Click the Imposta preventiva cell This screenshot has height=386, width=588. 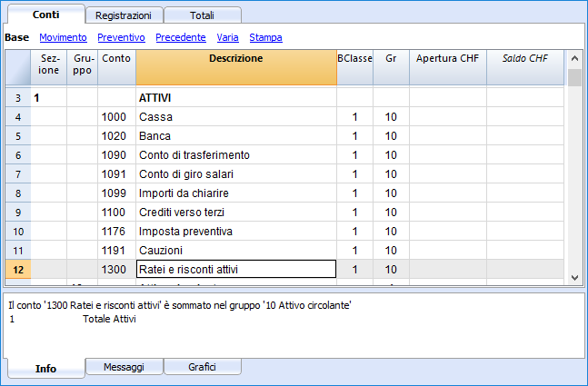[236, 232]
